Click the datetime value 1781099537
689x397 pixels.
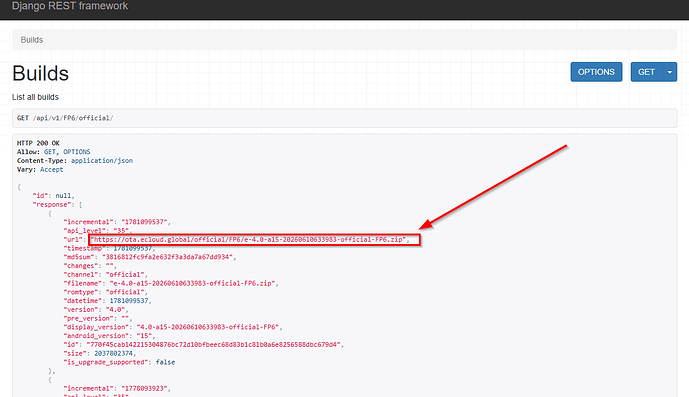(129, 301)
